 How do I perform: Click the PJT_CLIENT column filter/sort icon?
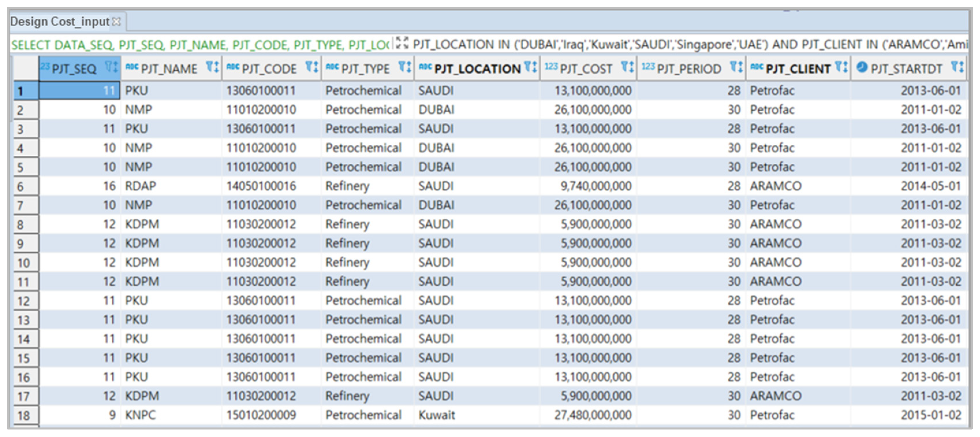point(841,67)
